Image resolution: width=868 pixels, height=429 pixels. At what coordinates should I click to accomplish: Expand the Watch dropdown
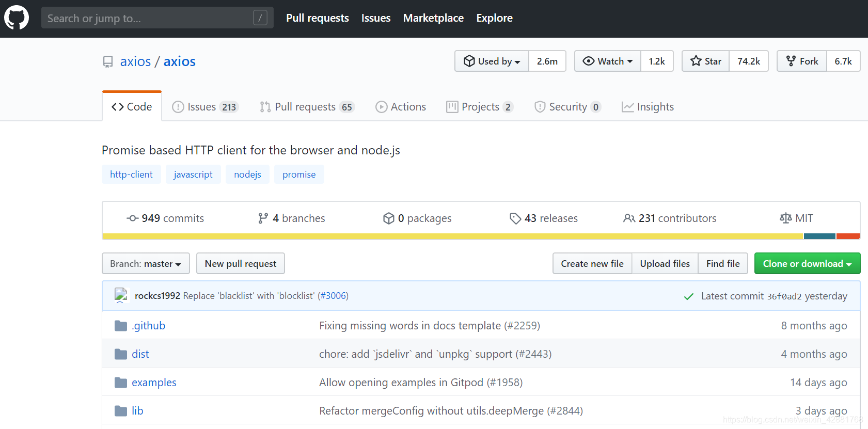tap(608, 61)
